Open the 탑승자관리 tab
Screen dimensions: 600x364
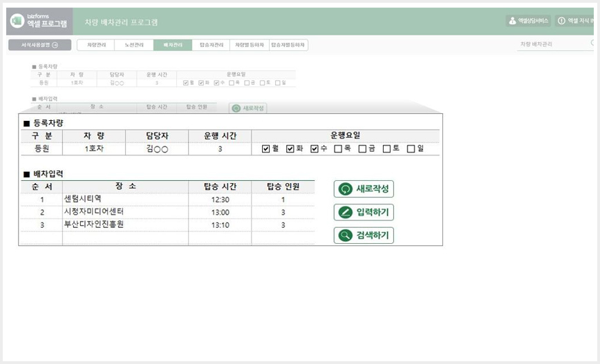tap(212, 45)
